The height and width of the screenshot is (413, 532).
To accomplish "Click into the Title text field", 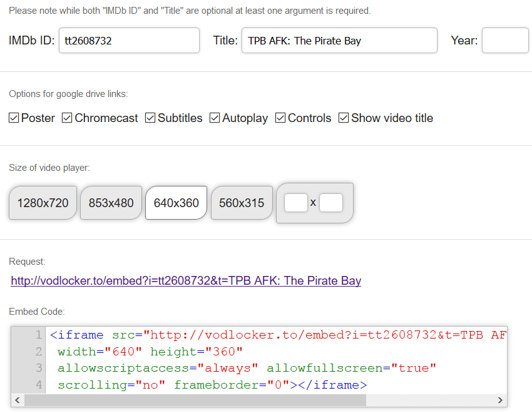I will (339, 40).
